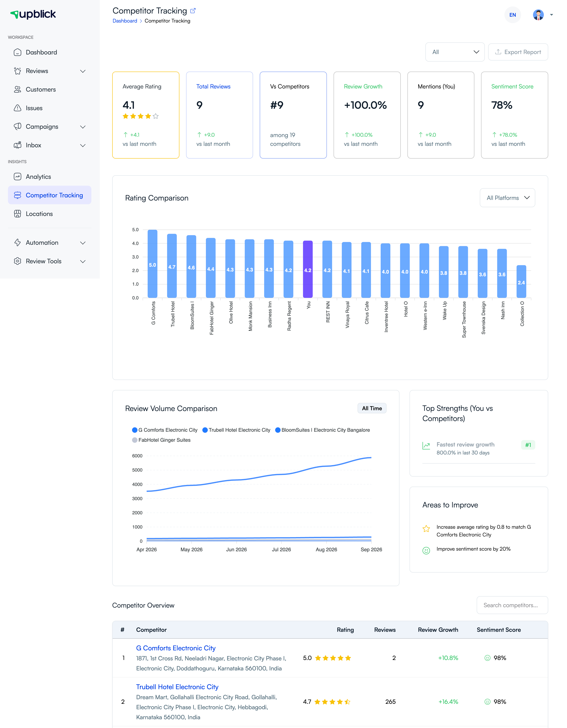Click the growth chart icon in Top Strengths
This screenshot has height=728, width=567.
tap(426, 446)
